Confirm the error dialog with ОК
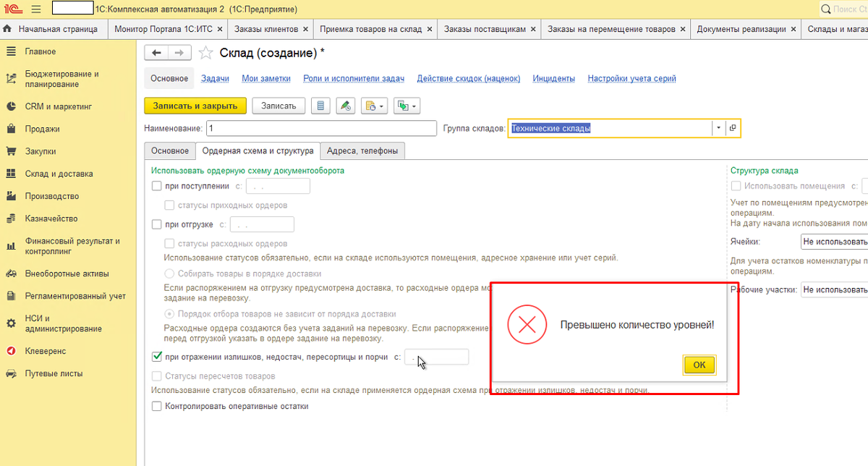Screen dimensions: 868x466 click(699, 365)
